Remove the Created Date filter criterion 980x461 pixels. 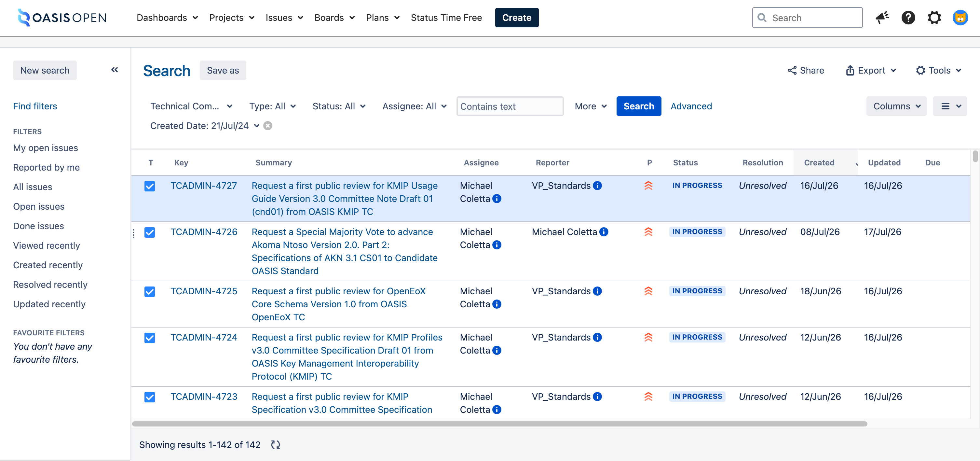(x=268, y=126)
